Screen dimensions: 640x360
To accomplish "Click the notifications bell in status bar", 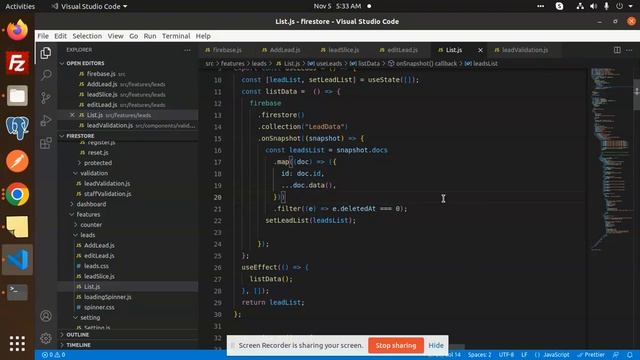I will coord(630,355).
